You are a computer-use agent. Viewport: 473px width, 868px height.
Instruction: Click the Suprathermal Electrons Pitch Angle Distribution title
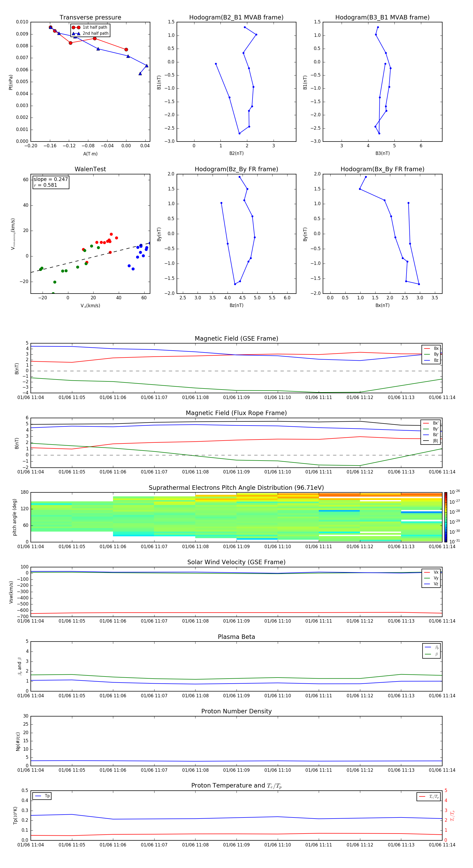(236, 488)
